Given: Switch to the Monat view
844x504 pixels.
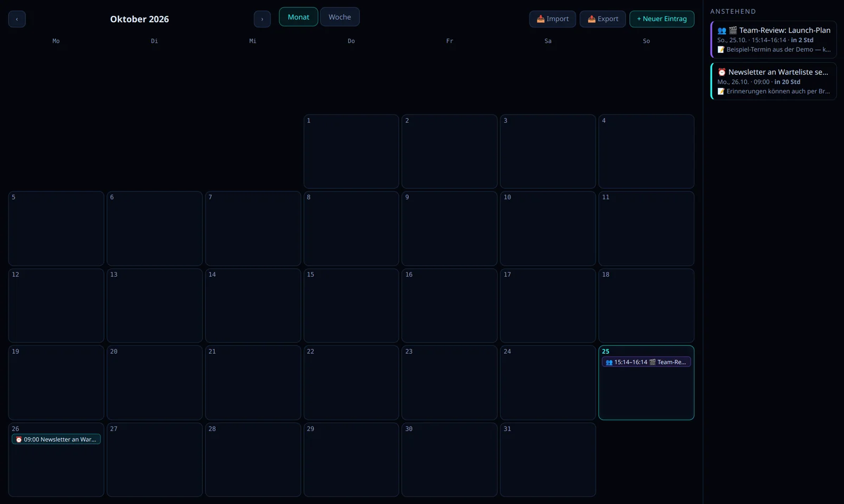Looking at the screenshot, I should 299,17.
